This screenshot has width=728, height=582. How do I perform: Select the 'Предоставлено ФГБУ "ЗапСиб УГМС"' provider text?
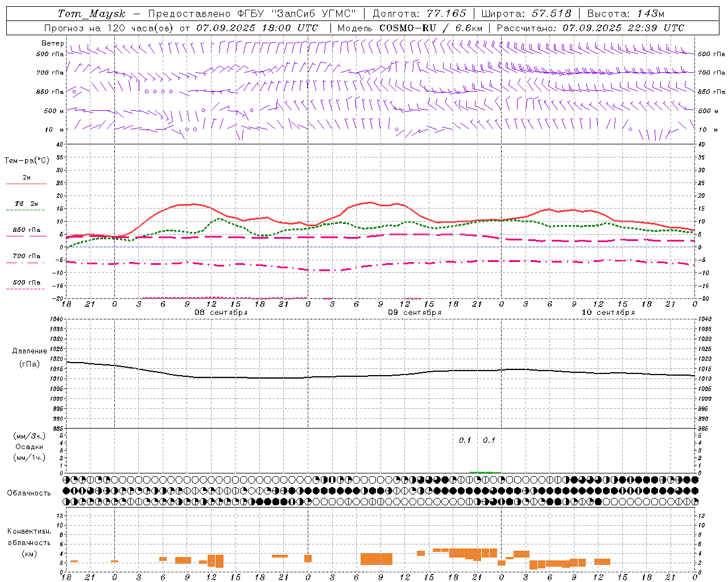[x=252, y=14]
